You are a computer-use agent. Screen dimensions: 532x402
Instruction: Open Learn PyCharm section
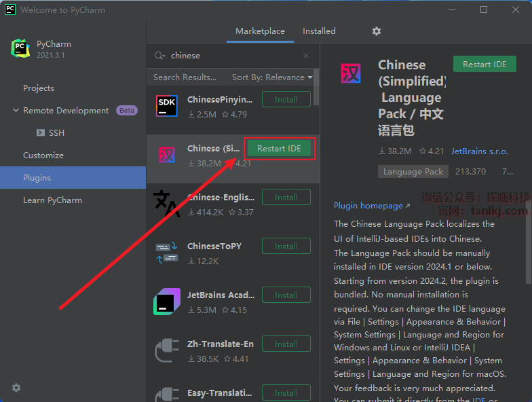pyautogui.click(x=52, y=200)
